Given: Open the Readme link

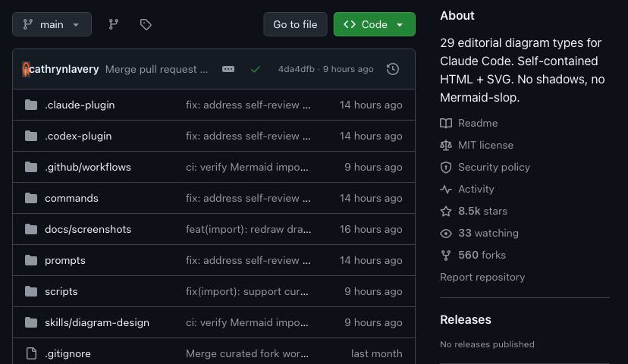Looking at the screenshot, I should click(x=478, y=124).
